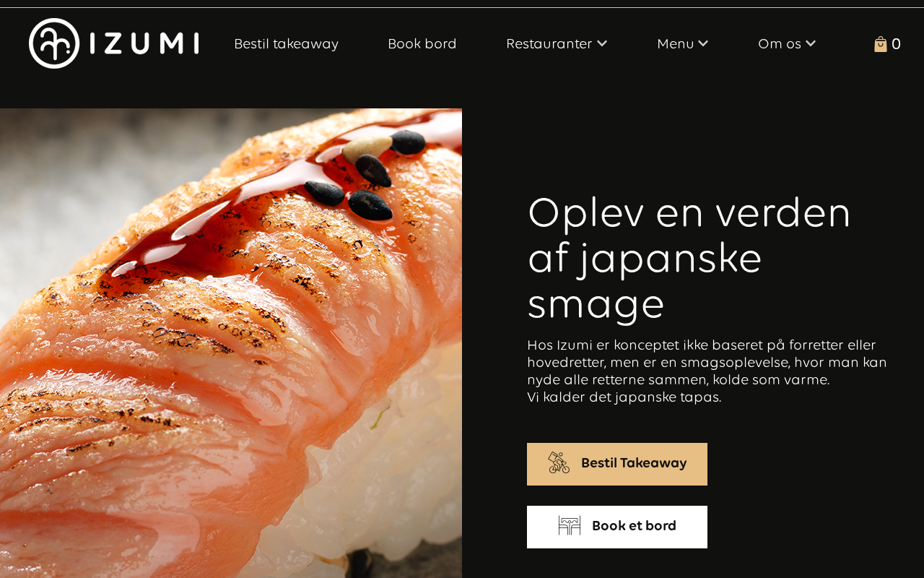
Task: Click the Izumi circular logo icon
Action: tap(53, 43)
